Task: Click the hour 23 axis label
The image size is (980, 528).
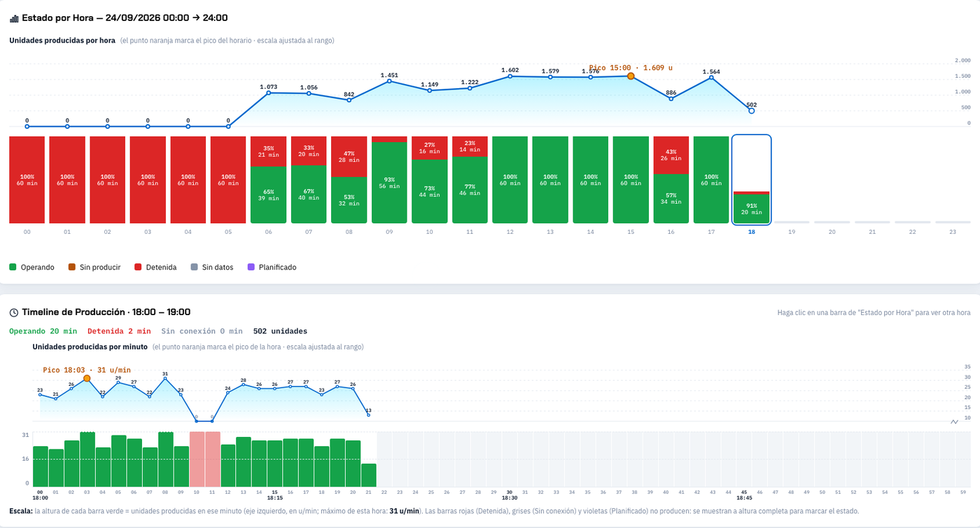Action: click(953, 232)
